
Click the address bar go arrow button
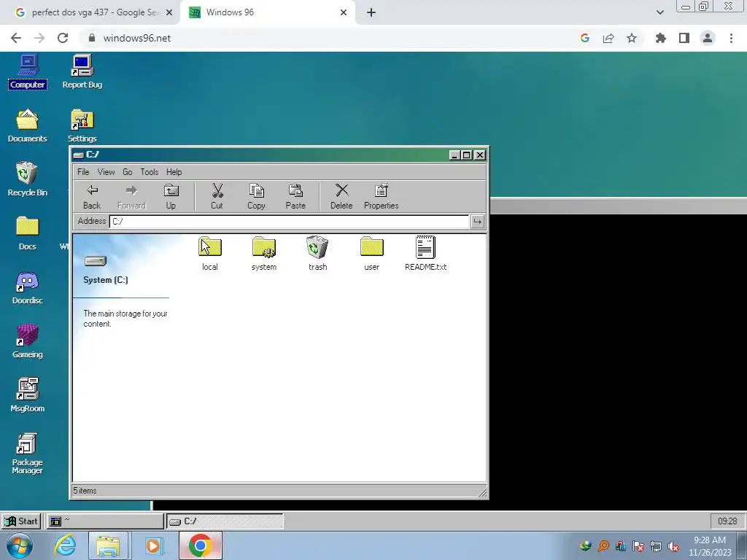(x=477, y=222)
